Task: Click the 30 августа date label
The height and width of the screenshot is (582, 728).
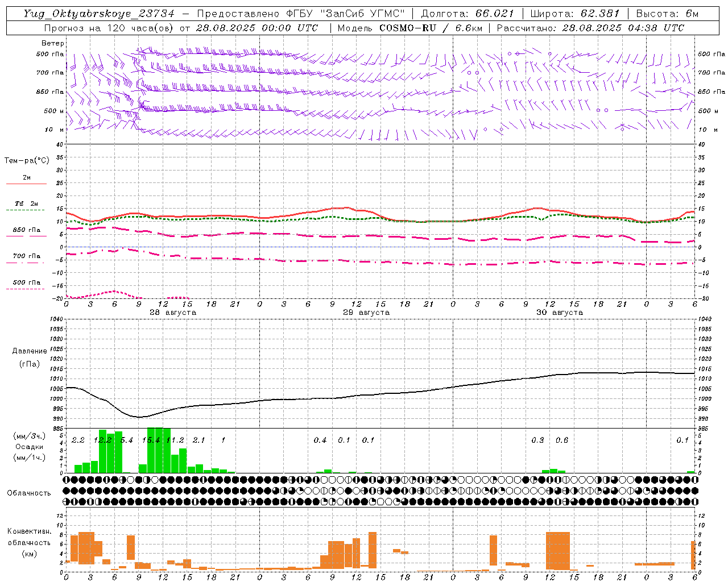Action: 560,313
